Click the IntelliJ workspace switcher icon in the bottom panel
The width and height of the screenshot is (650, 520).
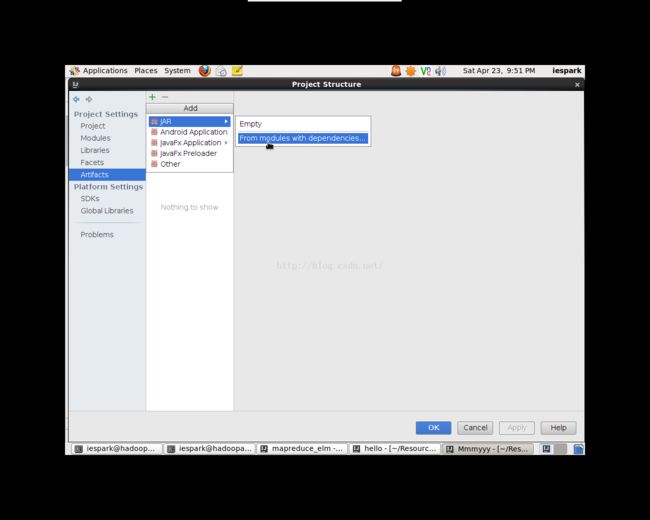546,449
